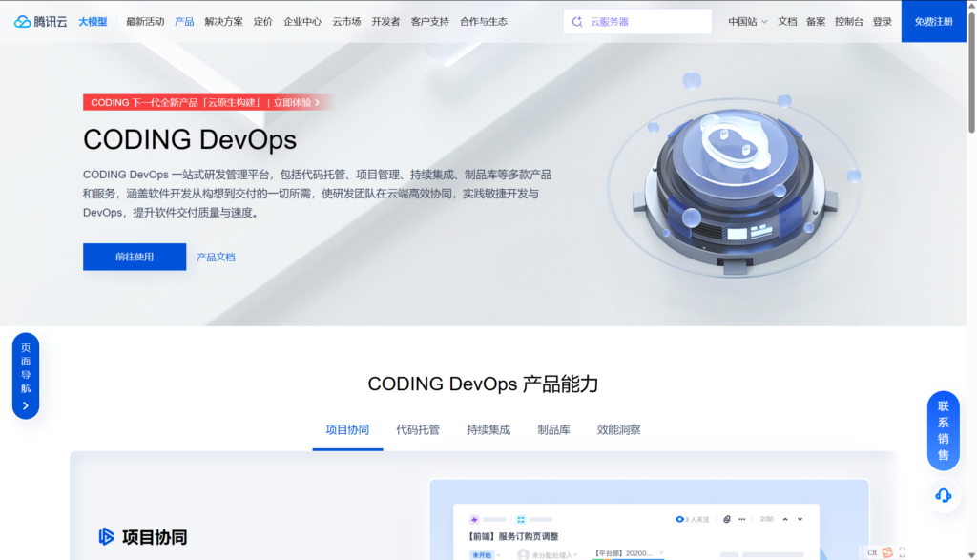977x560 pixels.
Task: Select the 代码托管 tab
Action: point(418,430)
